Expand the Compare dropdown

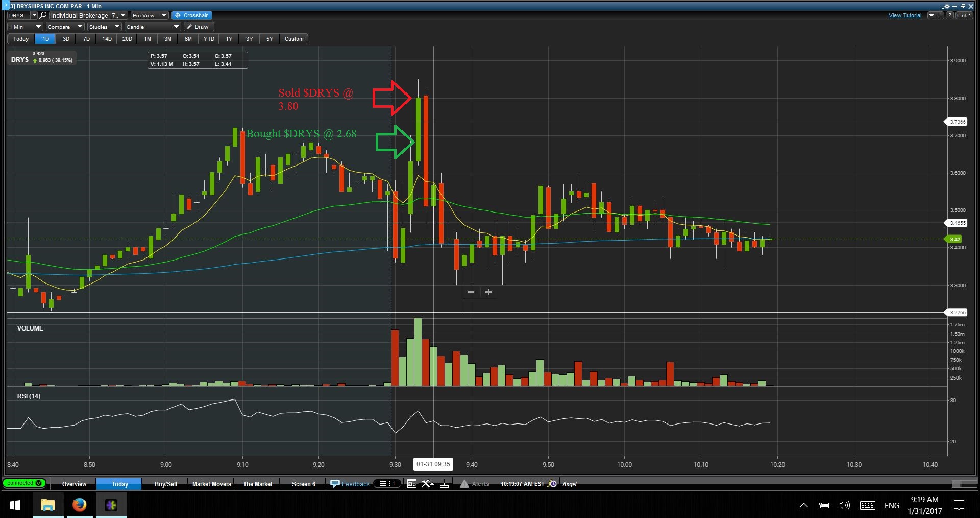point(65,27)
